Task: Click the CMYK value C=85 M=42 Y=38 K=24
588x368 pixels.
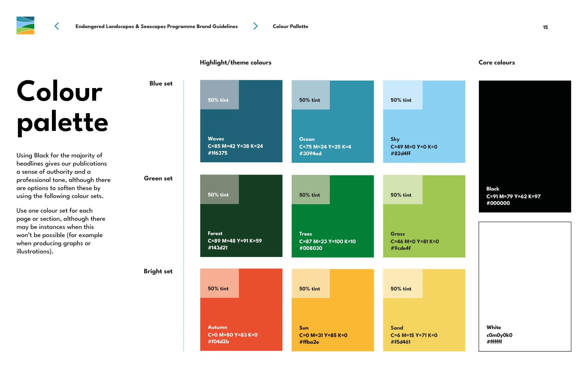Action: pos(235,146)
